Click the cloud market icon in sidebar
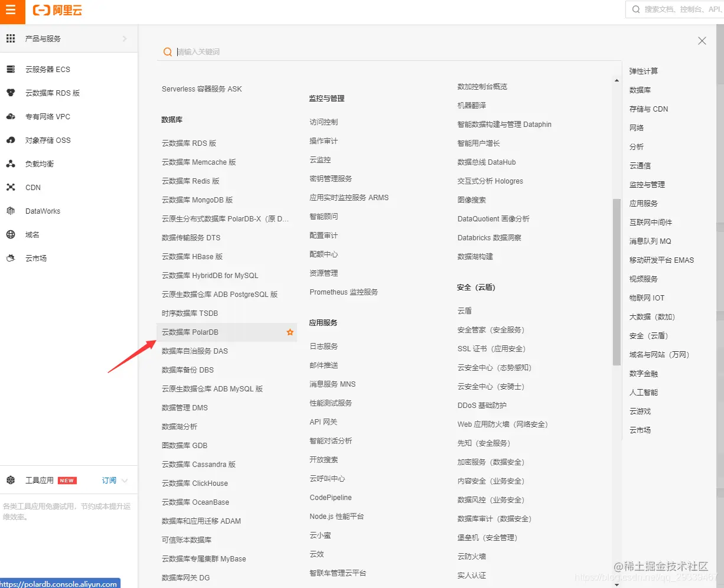 pos(11,258)
